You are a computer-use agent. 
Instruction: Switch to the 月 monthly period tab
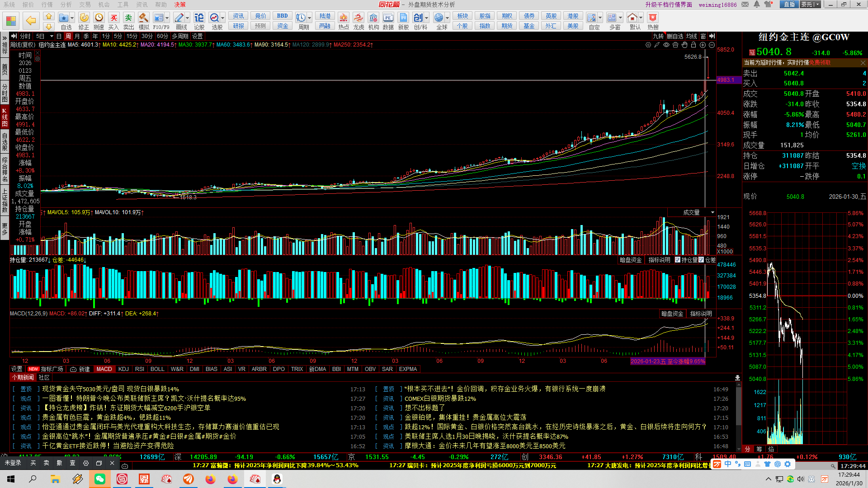click(x=77, y=36)
